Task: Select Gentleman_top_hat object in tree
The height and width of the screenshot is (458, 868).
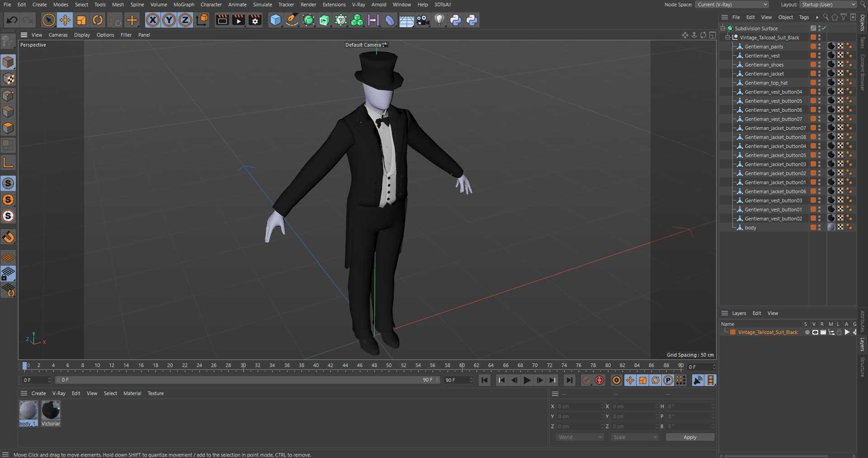Action: [766, 83]
